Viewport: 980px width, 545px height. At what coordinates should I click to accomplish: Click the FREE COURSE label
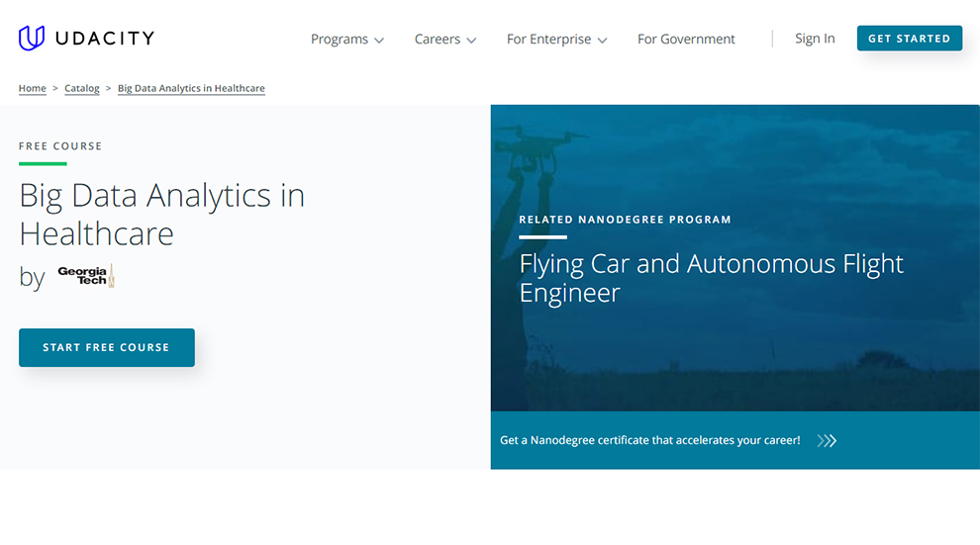tap(60, 146)
